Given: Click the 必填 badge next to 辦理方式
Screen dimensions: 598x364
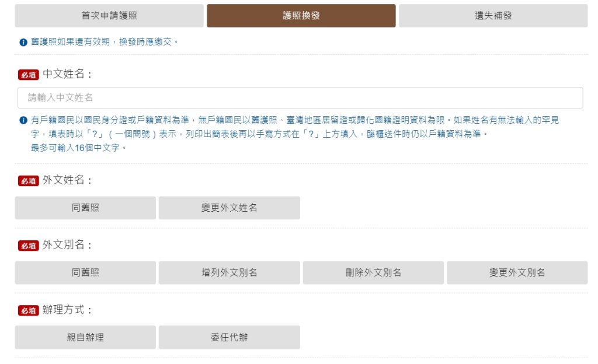Looking at the screenshot, I should pos(29,310).
